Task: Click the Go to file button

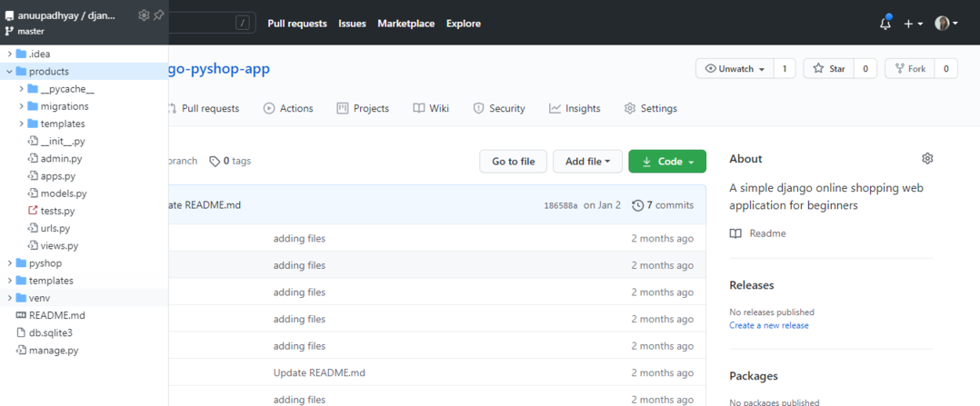Action: (x=513, y=162)
